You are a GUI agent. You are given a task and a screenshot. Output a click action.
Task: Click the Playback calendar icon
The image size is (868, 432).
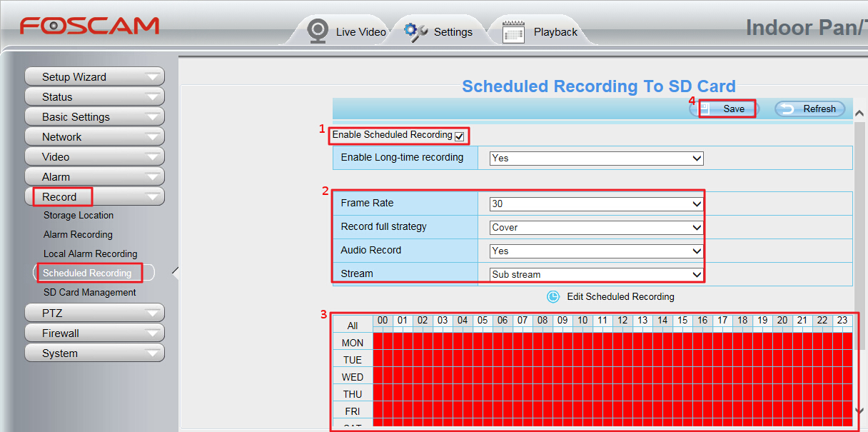[x=513, y=32]
